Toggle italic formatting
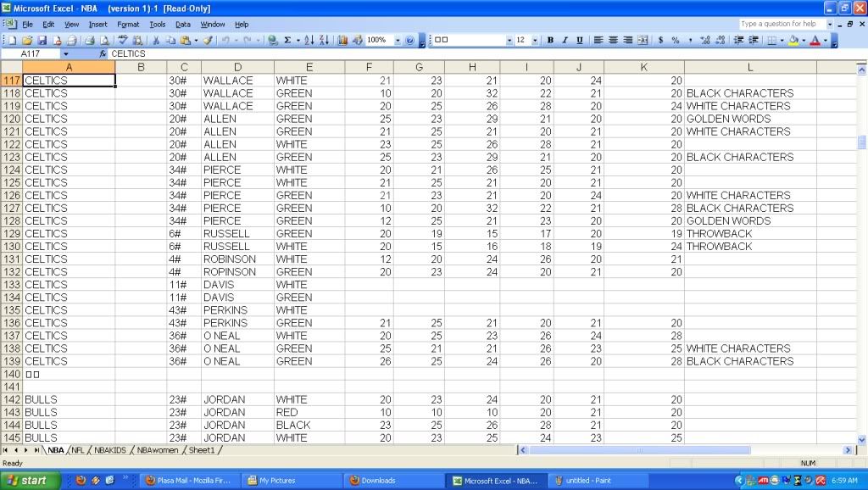The height and width of the screenshot is (490, 868). [x=565, y=40]
